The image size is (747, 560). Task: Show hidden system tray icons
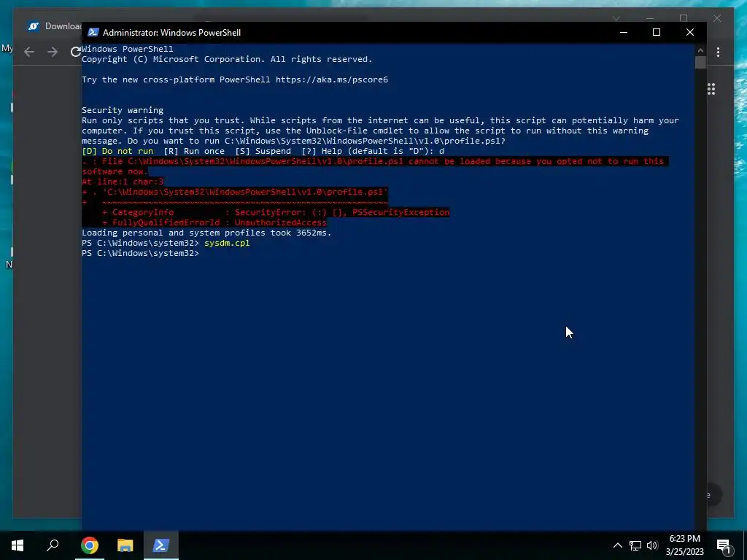coord(617,545)
